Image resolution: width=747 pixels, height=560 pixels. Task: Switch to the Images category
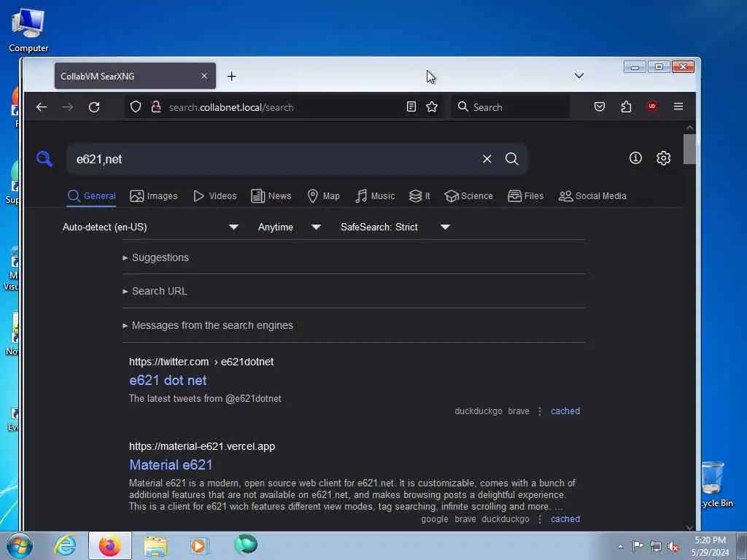point(153,195)
